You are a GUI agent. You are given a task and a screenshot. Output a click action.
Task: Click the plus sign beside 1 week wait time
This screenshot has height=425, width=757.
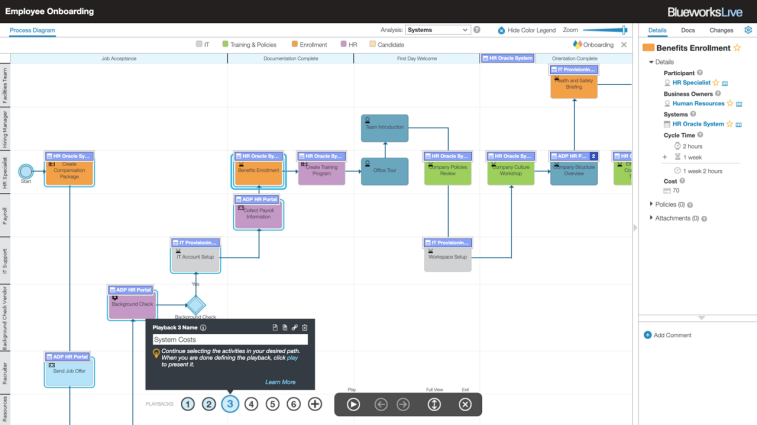point(665,157)
